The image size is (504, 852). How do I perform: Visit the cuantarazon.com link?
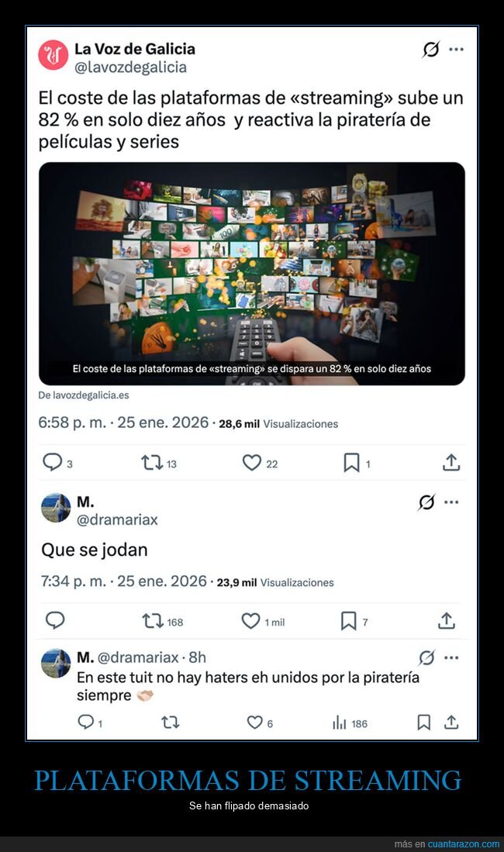pos(463,843)
